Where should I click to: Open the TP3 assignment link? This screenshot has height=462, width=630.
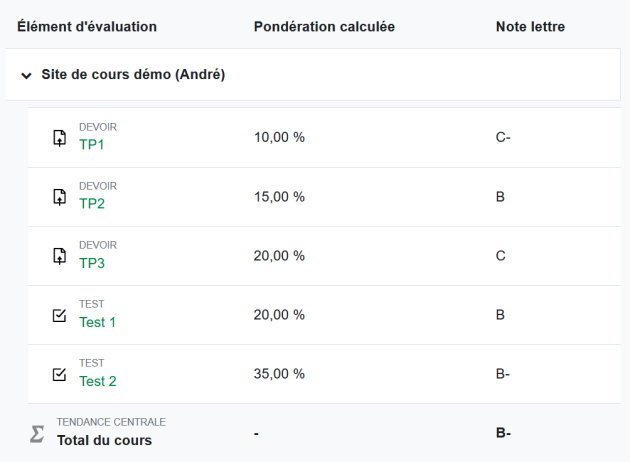92,263
